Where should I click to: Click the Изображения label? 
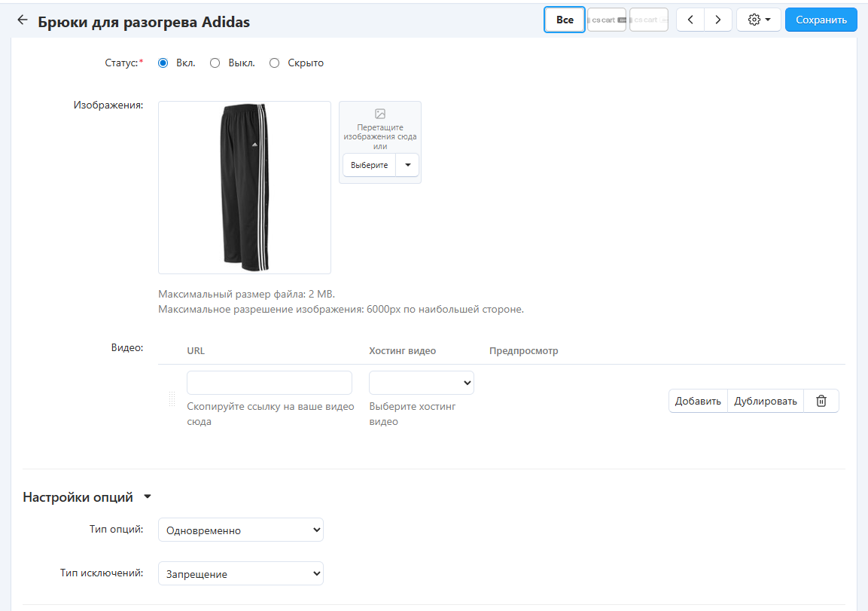pyautogui.click(x=108, y=105)
